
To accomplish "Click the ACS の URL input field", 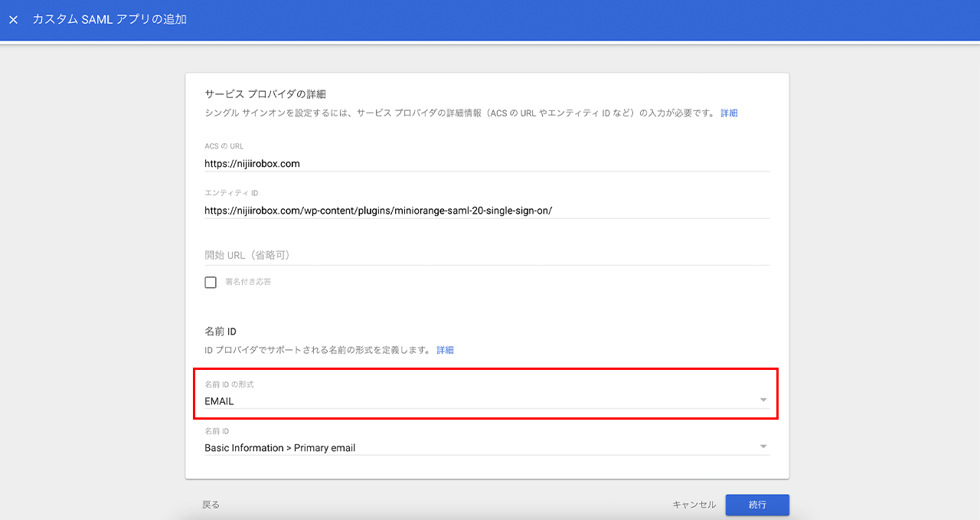I will (486, 163).
